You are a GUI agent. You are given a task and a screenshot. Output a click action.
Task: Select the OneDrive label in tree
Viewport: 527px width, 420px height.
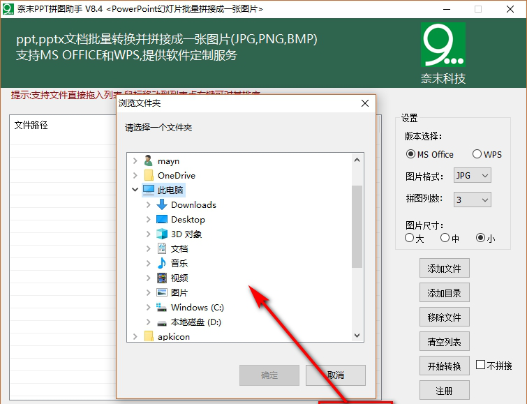(177, 175)
